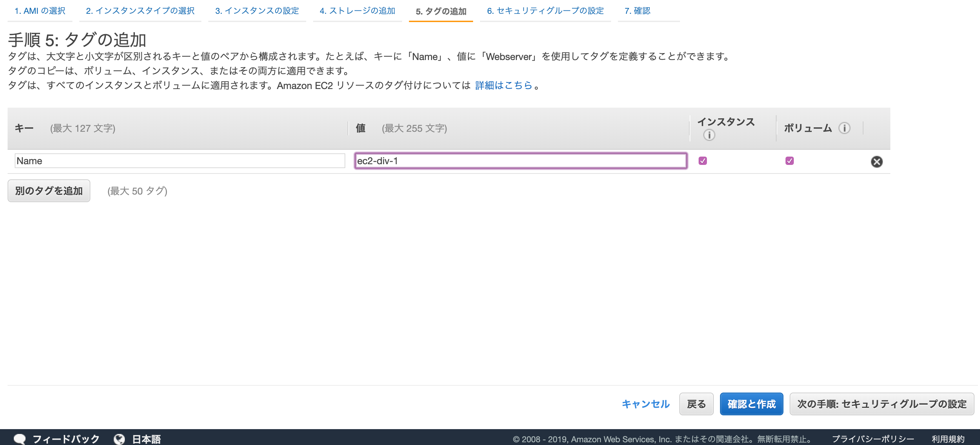Click the 別のタグを追加 button

pyautogui.click(x=49, y=191)
